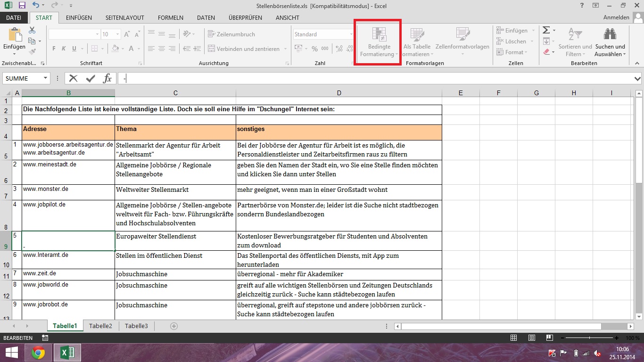The image size is (644, 362).
Task: Click the eraser Clear icon
Action: (x=546, y=52)
